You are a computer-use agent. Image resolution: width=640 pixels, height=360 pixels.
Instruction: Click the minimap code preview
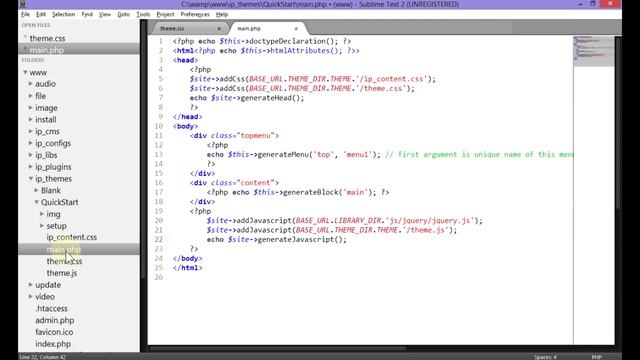click(593, 51)
